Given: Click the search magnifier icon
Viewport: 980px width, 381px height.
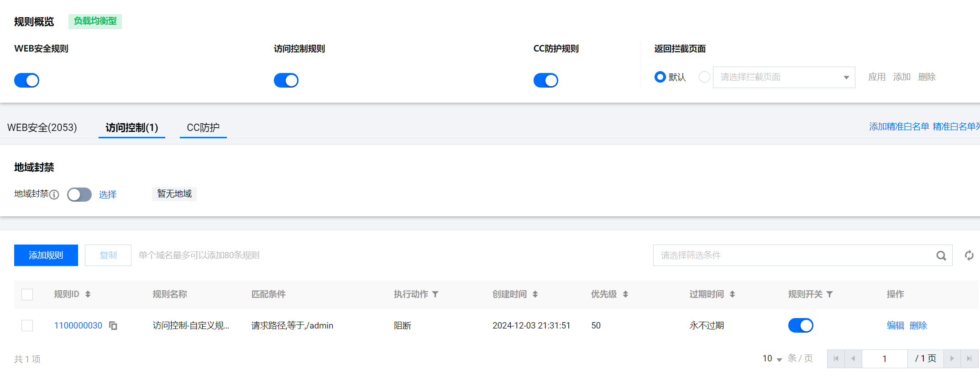Looking at the screenshot, I should click(x=941, y=256).
